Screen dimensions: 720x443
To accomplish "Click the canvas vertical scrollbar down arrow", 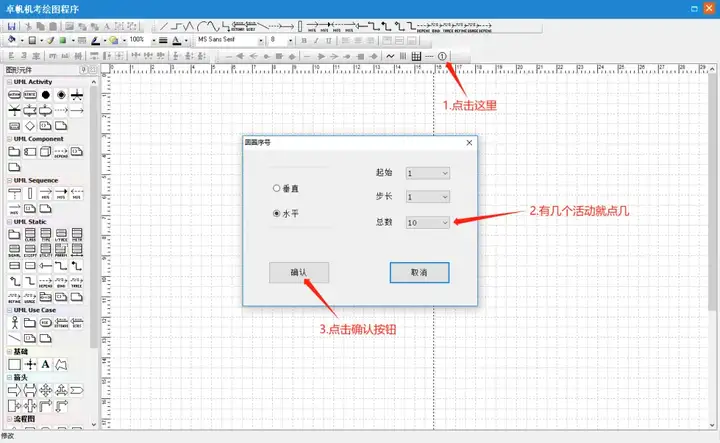I will [712, 425].
